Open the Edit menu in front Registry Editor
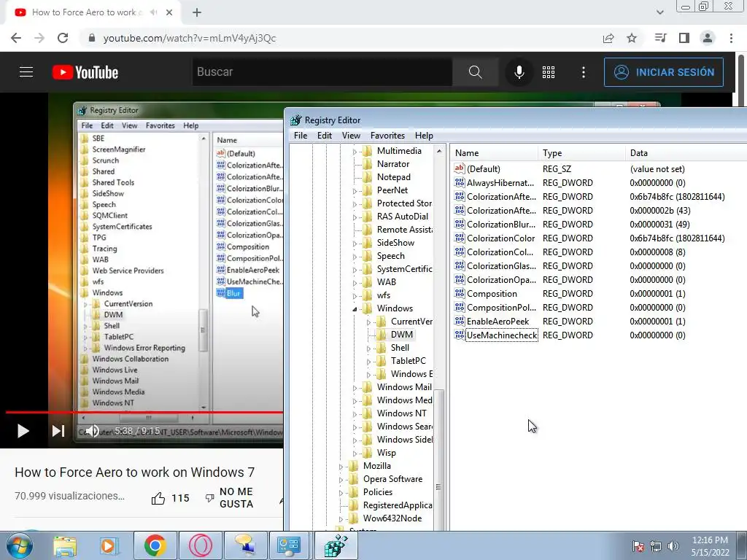 [325, 136]
